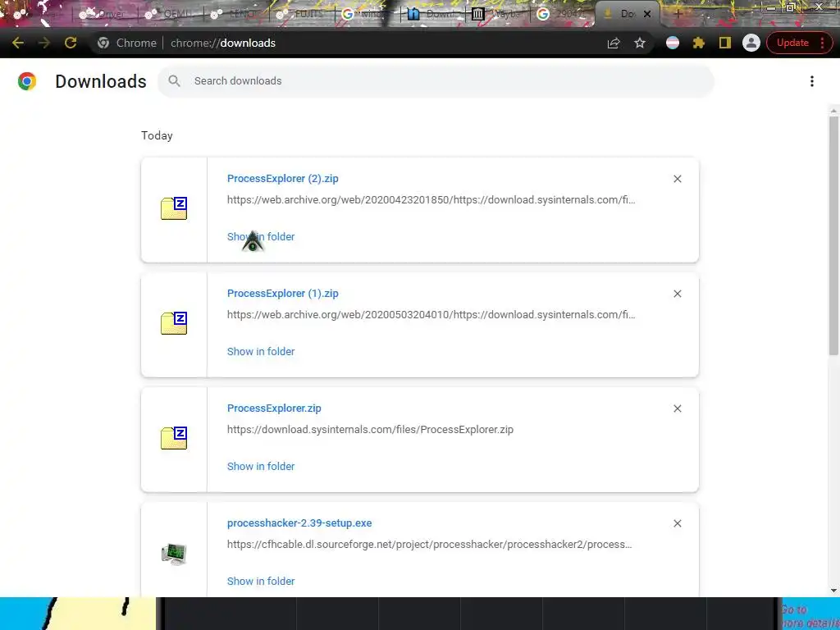Go back using the browser back arrow
This screenshot has height=630, width=840.
[18, 43]
